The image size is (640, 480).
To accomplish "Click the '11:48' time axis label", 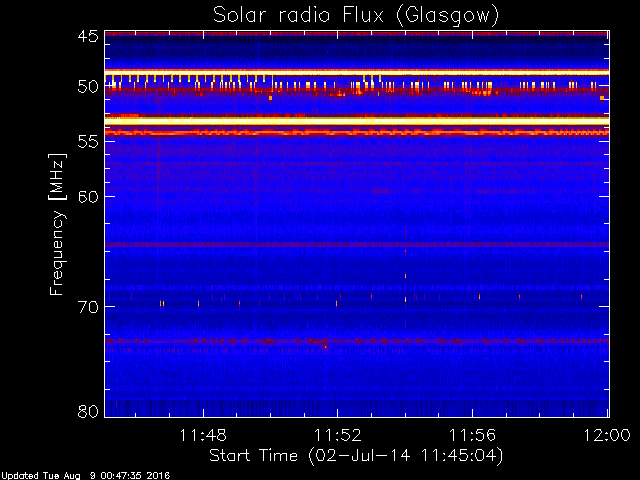I will [203, 435].
